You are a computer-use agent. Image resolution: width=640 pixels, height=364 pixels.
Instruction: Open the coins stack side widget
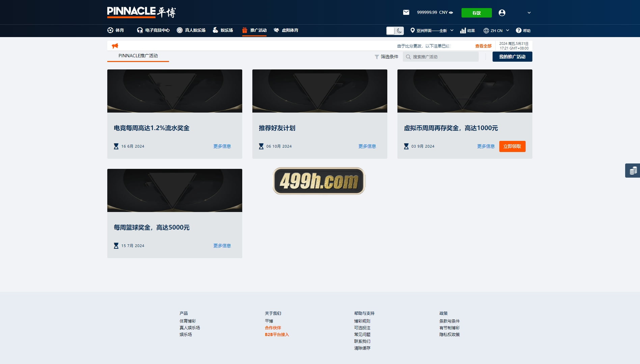633,171
